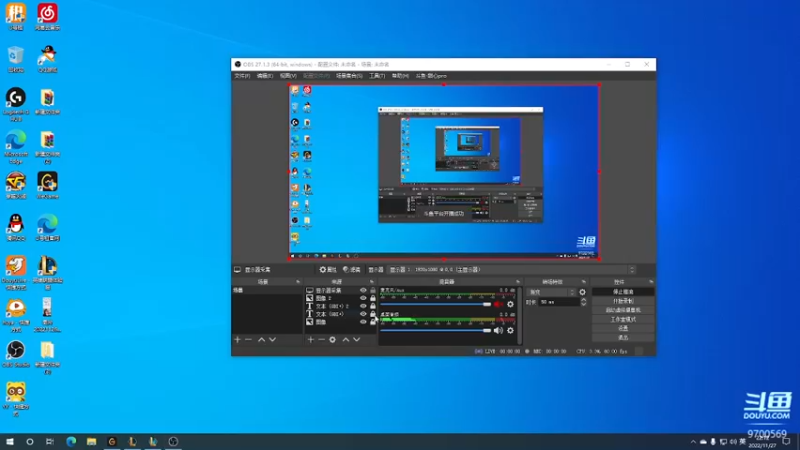Toggle visibility of bottom 图像 source
Image resolution: width=800 pixels, height=450 pixels.
click(x=363, y=322)
